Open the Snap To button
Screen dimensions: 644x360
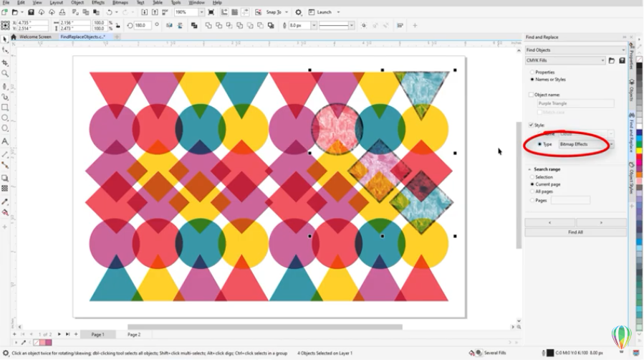click(x=276, y=12)
